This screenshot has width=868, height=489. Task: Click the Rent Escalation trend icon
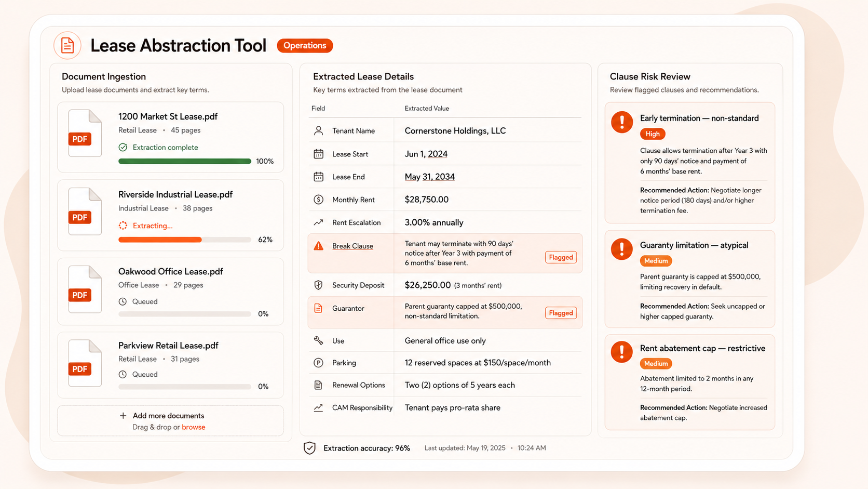point(319,222)
